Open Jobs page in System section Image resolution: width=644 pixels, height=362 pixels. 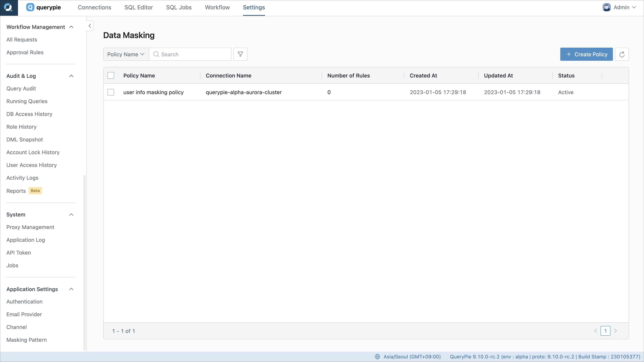pos(13,265)
